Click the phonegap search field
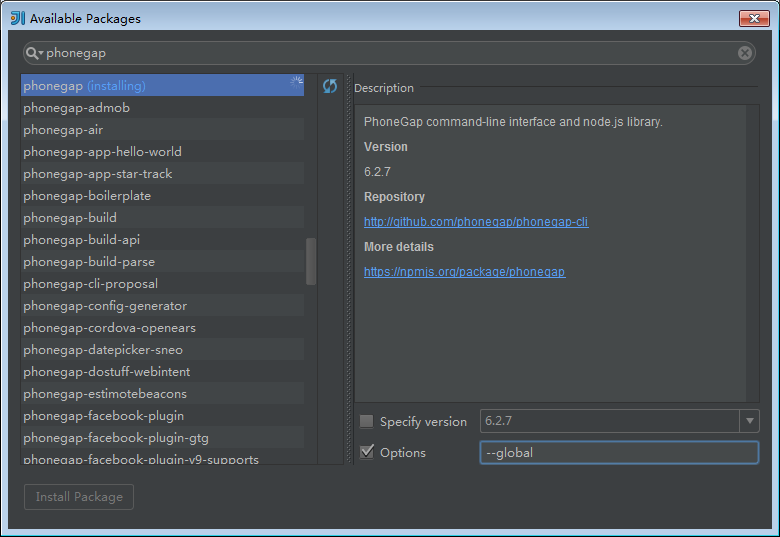This screenshot has height=537, width=780. [x=389, y=53]
